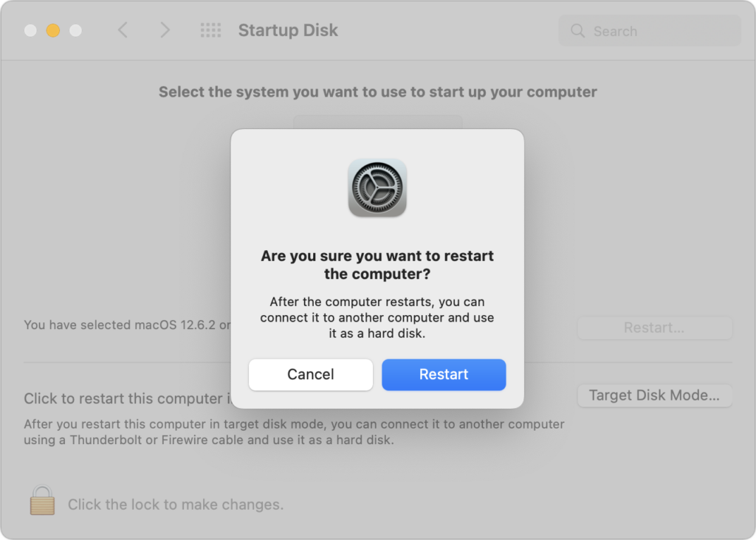This screenshot has height=540, width=756.
Task: Confirm with the blue Restart button
Action: 444,375
